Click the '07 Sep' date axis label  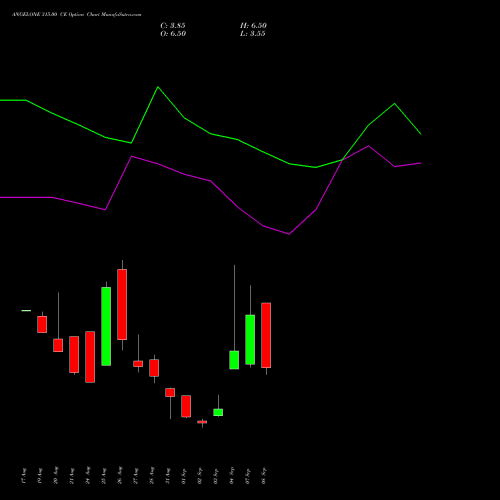[x=248, y=476]
